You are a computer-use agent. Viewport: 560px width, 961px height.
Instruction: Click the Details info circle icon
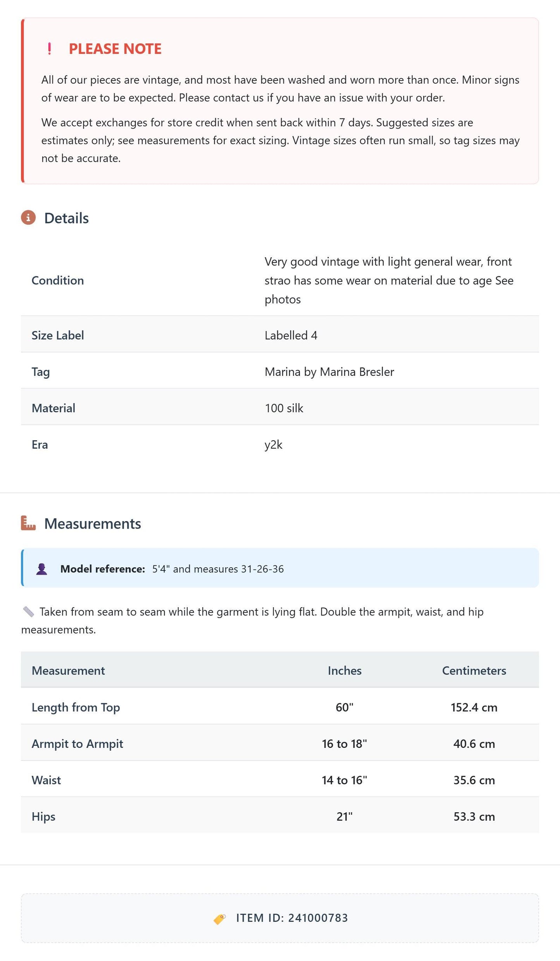click(x=28, y=217)
